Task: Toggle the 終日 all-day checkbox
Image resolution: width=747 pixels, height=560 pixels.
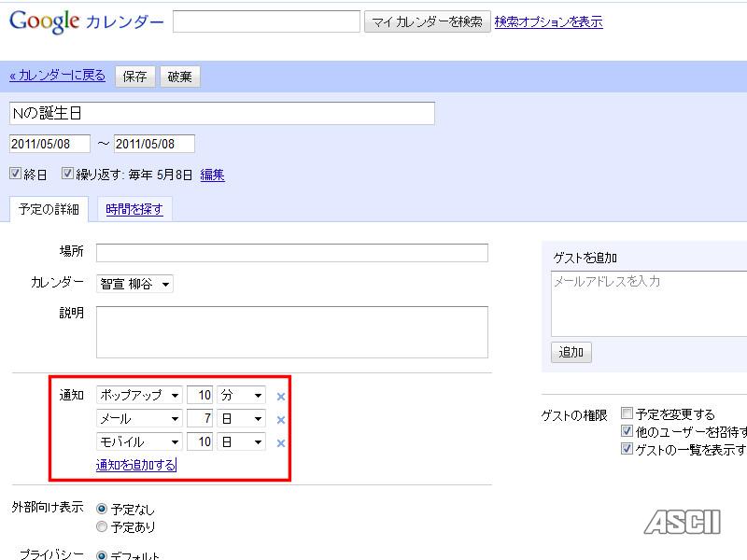Action: click(15, 174)
